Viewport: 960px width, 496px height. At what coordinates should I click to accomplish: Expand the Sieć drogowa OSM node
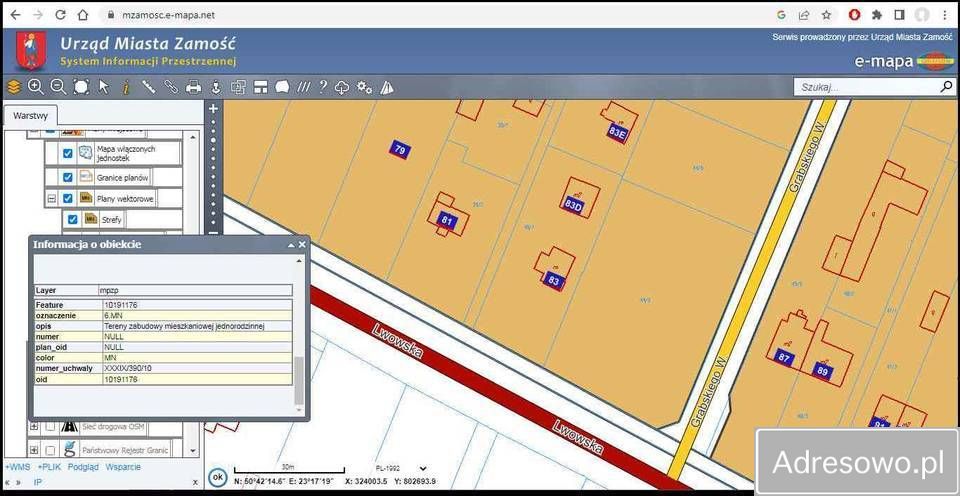coord(34,426)
